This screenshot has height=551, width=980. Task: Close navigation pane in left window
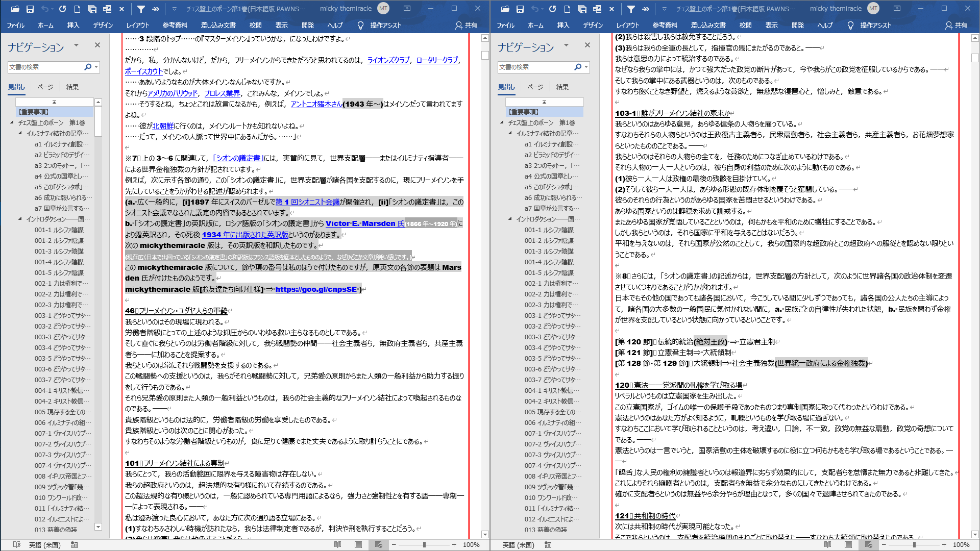[x=97, y=45]
